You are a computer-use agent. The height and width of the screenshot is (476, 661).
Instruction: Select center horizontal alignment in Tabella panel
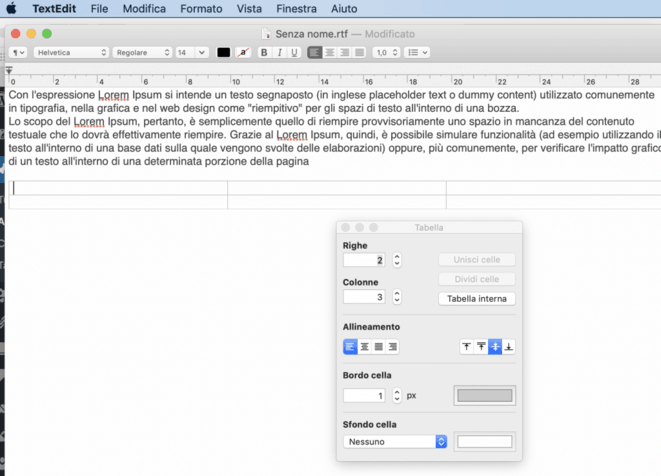[365, 347]
